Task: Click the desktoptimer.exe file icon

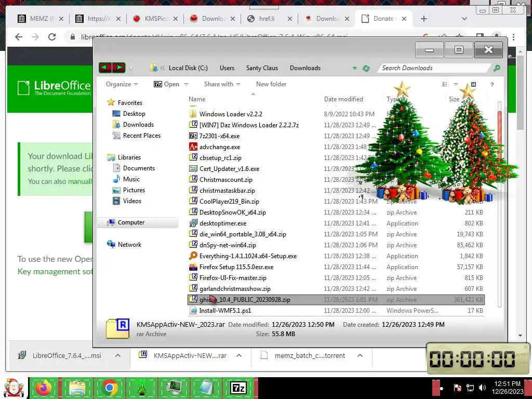Action: click(x=193, y=223)
